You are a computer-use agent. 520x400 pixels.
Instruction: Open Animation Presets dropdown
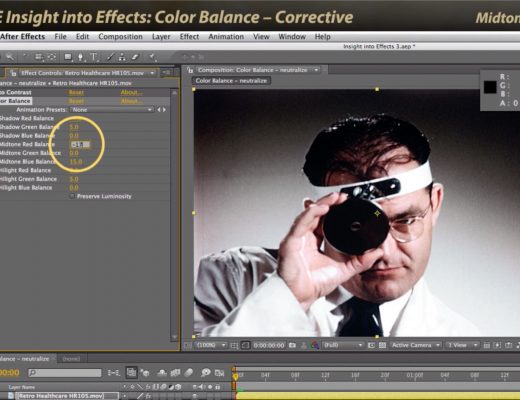[112, 110]
